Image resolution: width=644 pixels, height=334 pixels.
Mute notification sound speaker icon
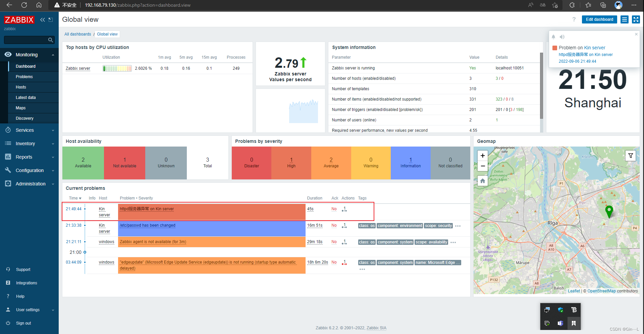click(x=562, y=37)
